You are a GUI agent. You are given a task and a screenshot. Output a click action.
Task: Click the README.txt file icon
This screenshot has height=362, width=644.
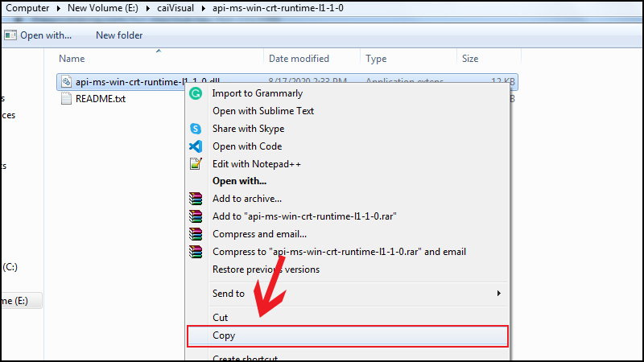[x=66, y=98]
